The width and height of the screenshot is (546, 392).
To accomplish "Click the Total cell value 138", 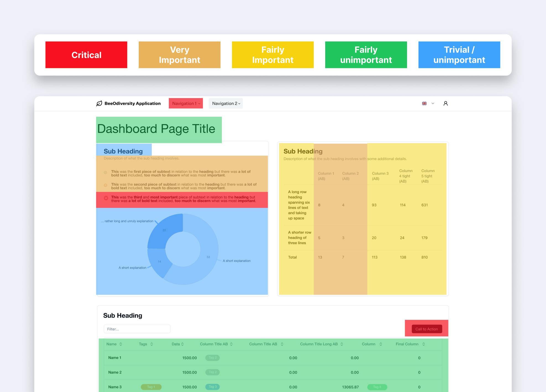I will (403, 257).
